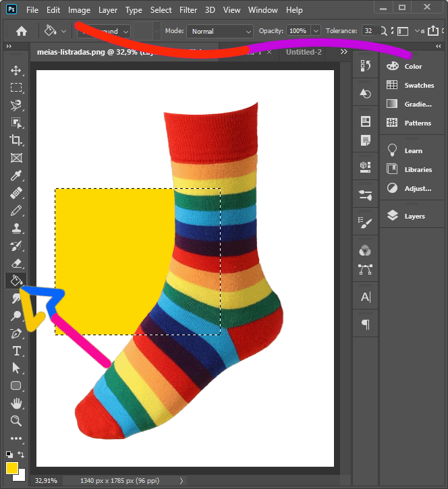Open the Opacity slider dropdown arrow
Viewport: 448px width, 489px height.
pos(316,31)
